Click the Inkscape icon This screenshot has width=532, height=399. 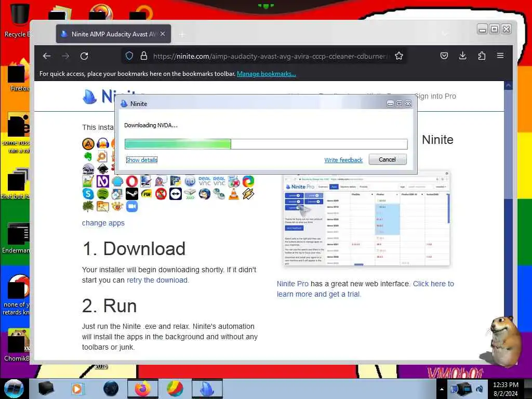(x=103, y=169)
